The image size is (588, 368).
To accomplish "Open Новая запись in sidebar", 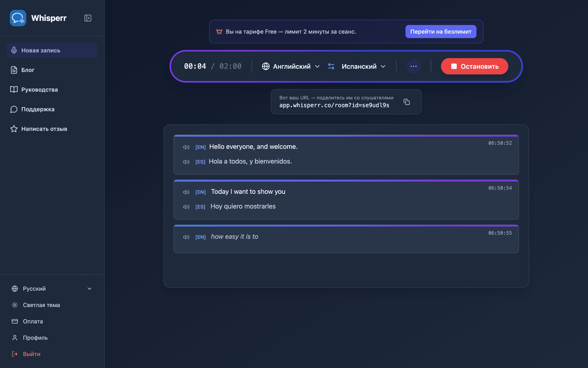I will pos(52,50).
